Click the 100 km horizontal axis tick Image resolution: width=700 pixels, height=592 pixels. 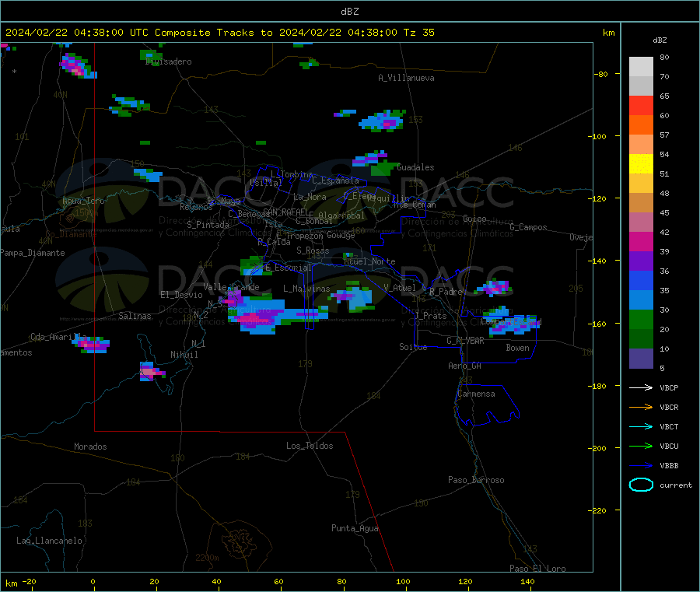(x=403, y=581)
